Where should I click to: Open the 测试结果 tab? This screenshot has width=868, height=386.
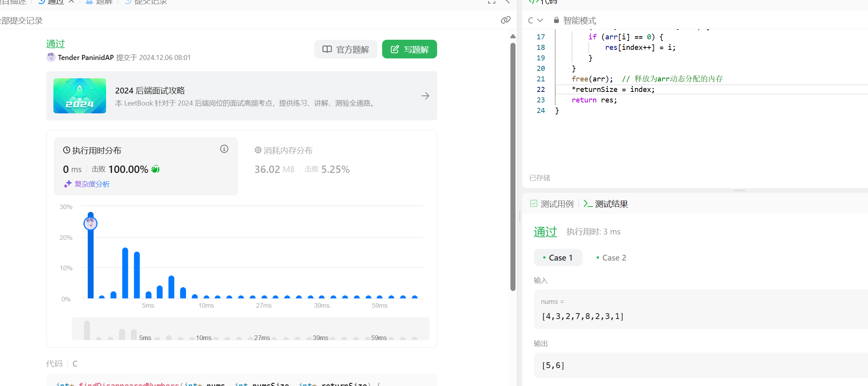click(606, 204)
